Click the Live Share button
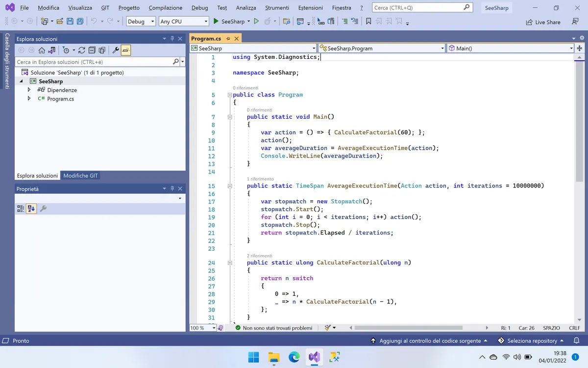Screen dimensions: 588x368 pyautogui.click(x=543, y=22)
